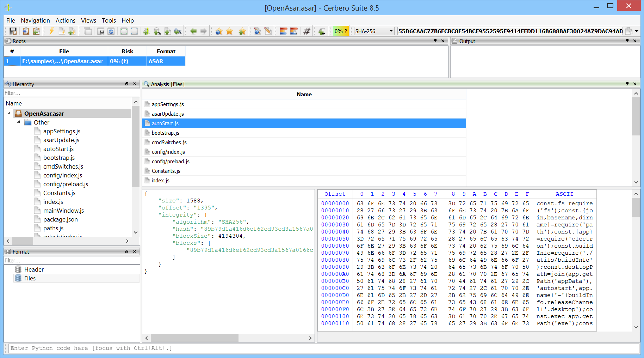Click the page with lightning icon

point(62,31)
